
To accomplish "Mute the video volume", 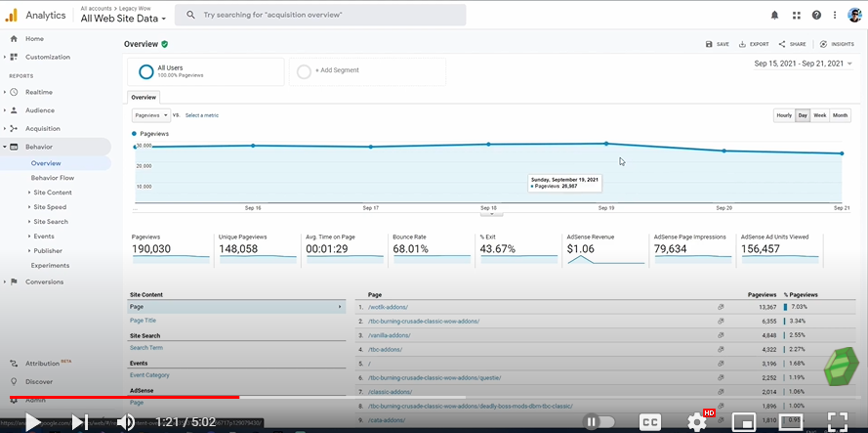I will [x=126, y=422].
